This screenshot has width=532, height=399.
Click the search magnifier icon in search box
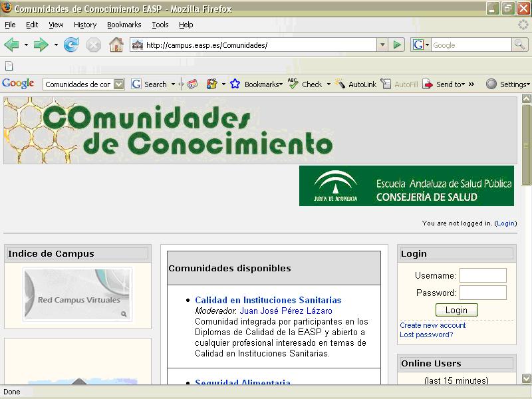519,45
